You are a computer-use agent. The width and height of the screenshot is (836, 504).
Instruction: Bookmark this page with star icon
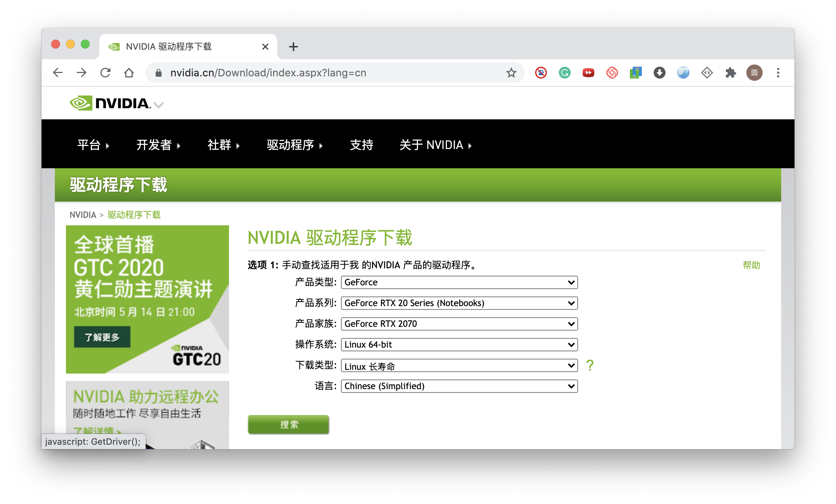click(x=511, y=73)
